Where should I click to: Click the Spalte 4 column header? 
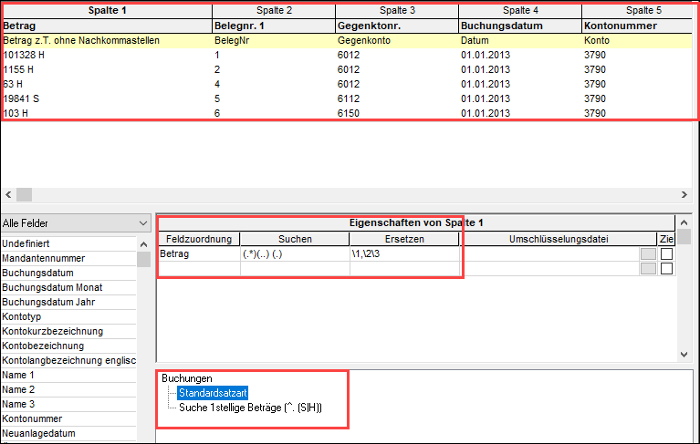[520, 10]
